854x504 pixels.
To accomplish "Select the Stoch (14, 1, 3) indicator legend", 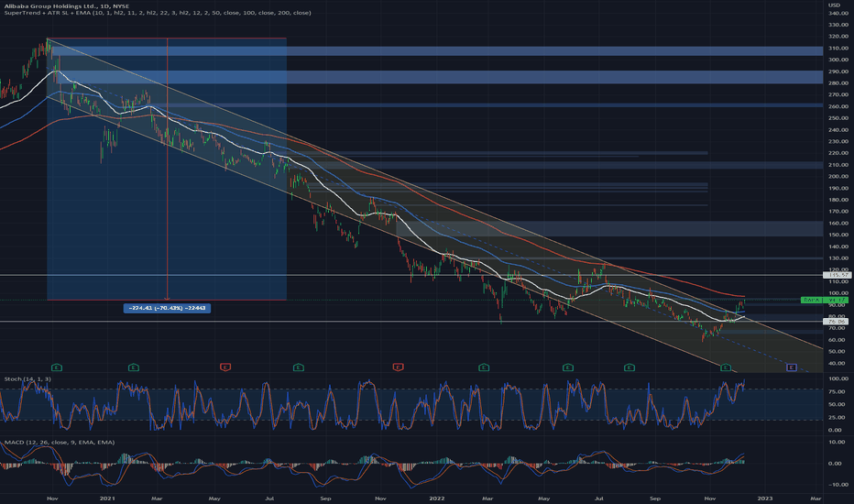I will pyautogui.click(x=27, y=378).
